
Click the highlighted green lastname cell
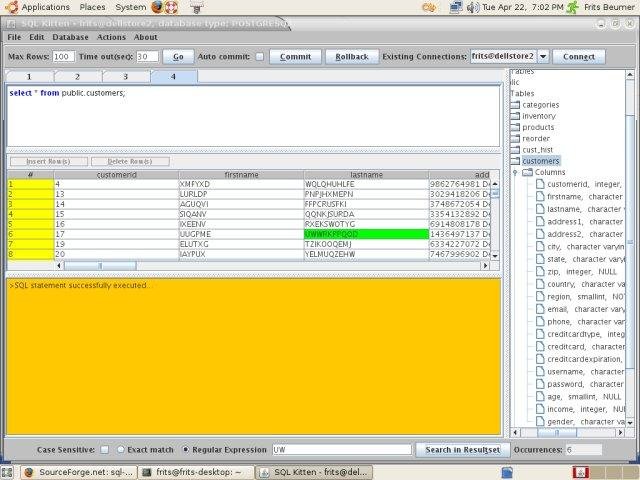click(x=365, y=233)
